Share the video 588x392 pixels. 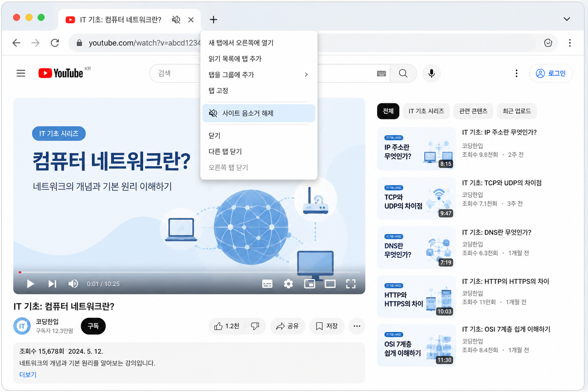(287, 326)
